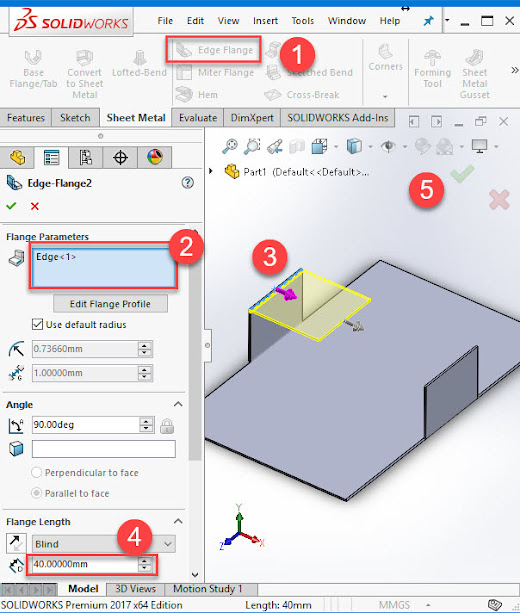Click the Edge<1> selection box
The height and width of the screenshot is (613, 520).
point(104,267)
